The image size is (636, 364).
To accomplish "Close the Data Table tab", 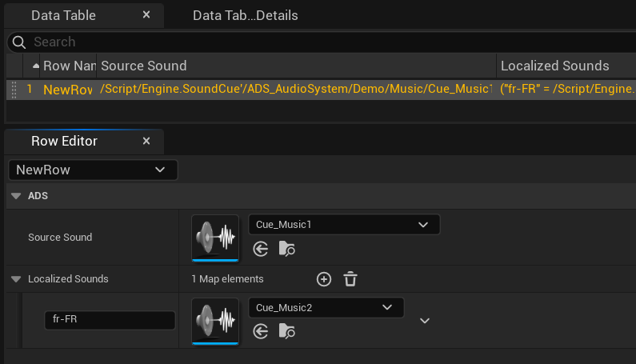I will pos(146,15).
